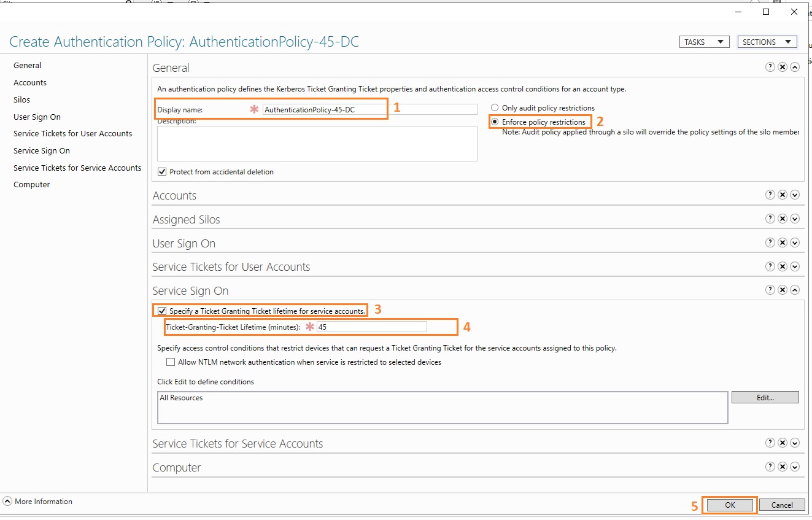Uncheck Protect from accidental deletion
This screenshot has width=812, height=520.
coord(162,171)
